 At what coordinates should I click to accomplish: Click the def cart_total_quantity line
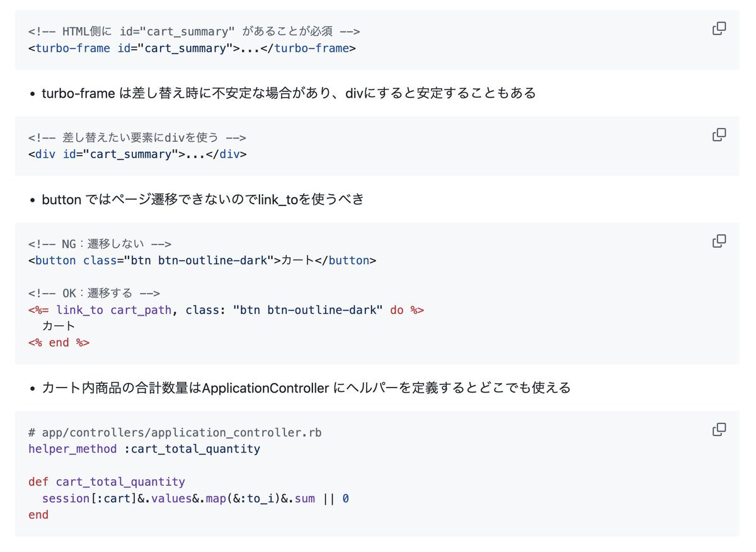[106, 482]
